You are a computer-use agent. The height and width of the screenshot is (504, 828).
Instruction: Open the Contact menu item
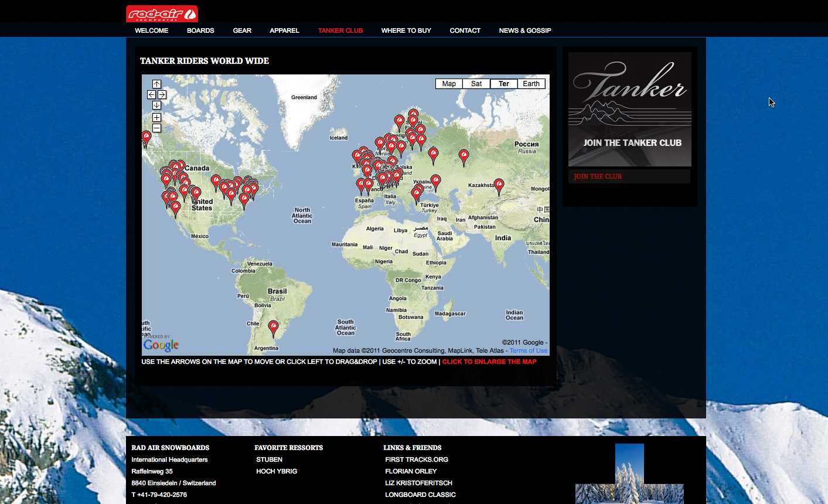pyautogui.click(x=465, y=30)
